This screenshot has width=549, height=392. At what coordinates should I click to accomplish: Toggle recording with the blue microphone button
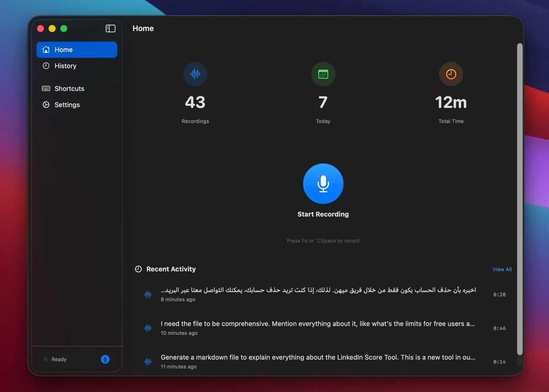[x=323, y=183]
